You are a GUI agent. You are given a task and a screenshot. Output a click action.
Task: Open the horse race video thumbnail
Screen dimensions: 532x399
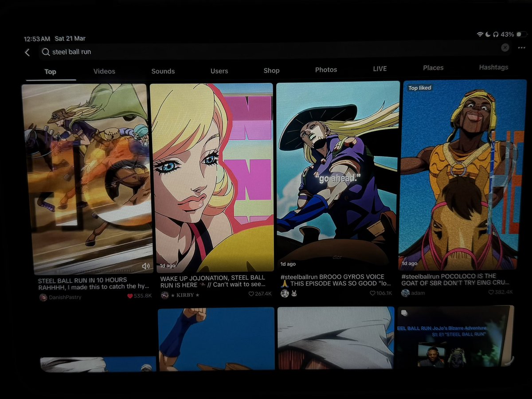[88, 178]
